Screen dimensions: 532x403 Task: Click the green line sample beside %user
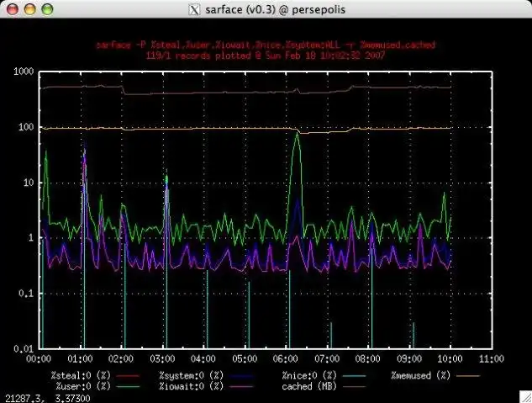pyautogui.click(x=128, y=387)
